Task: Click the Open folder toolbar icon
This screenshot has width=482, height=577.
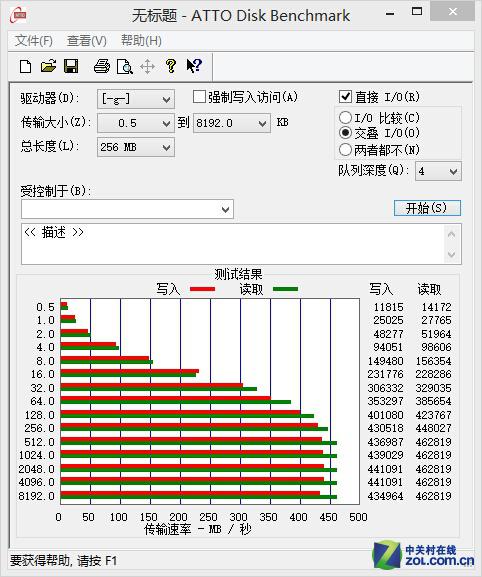Action: [48, 66]
